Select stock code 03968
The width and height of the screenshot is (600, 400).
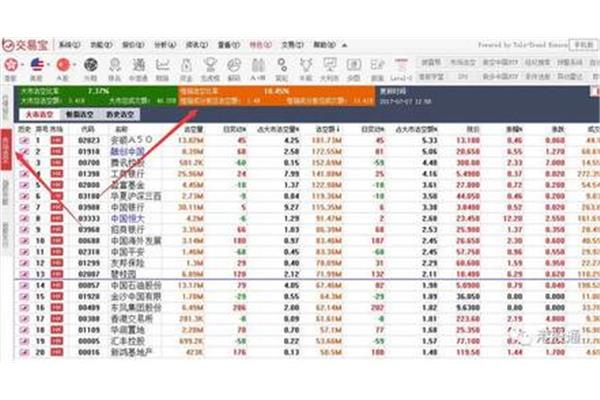tap(89, 230)
